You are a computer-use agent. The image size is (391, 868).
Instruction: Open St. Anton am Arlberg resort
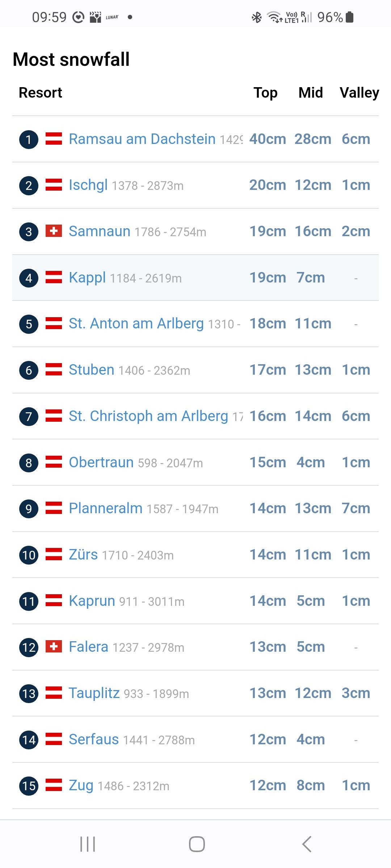pos(136,323)
